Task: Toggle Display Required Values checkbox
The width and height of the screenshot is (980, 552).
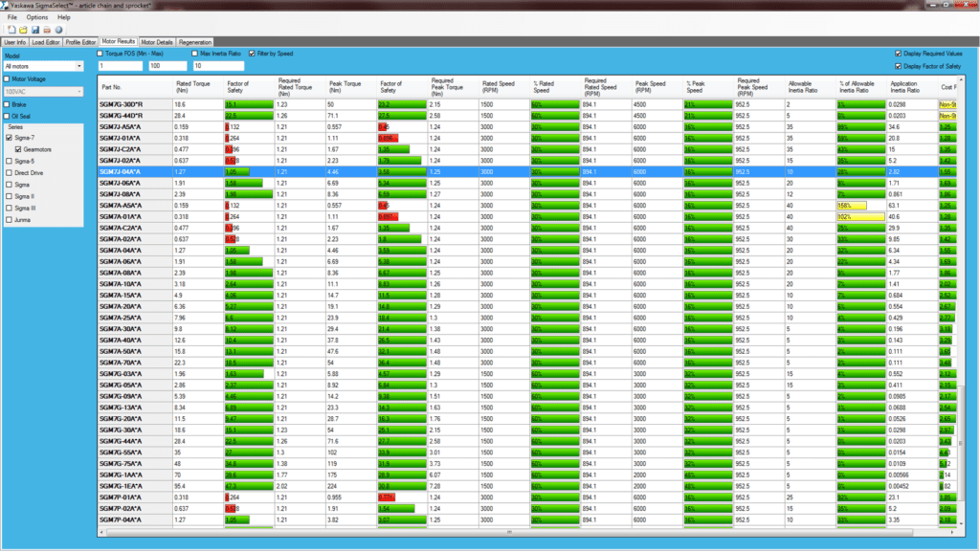Action: [898, 54]
